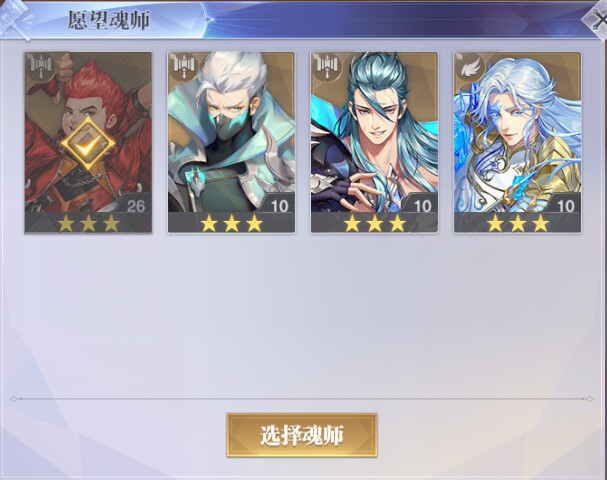The image size is (607, 480).
Task: Click the level 10 badge on golden-armored card
Action: point(566,205)
